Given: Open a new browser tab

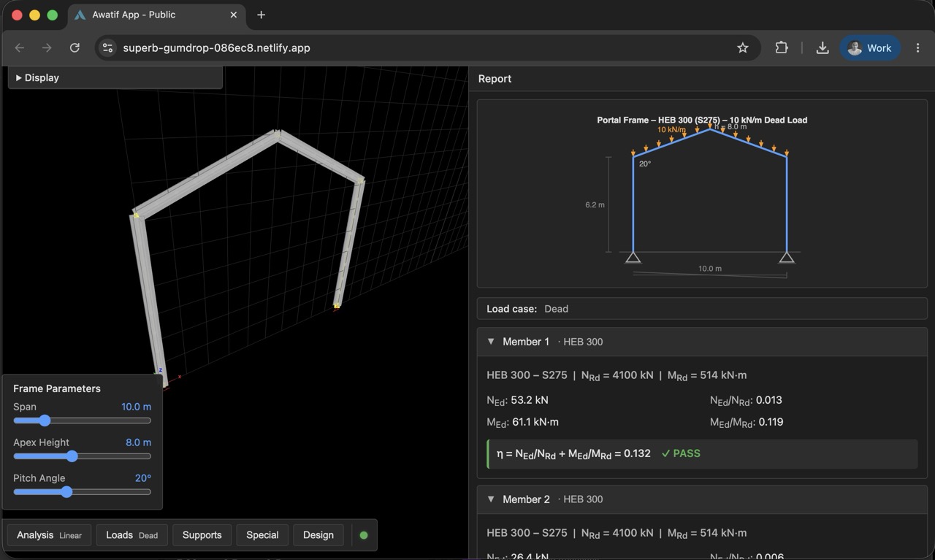Looking at the screenshot, I should (x=261, y=15).
